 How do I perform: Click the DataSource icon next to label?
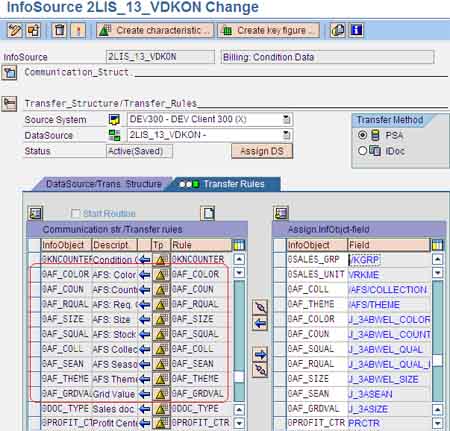tap(114, 135)
